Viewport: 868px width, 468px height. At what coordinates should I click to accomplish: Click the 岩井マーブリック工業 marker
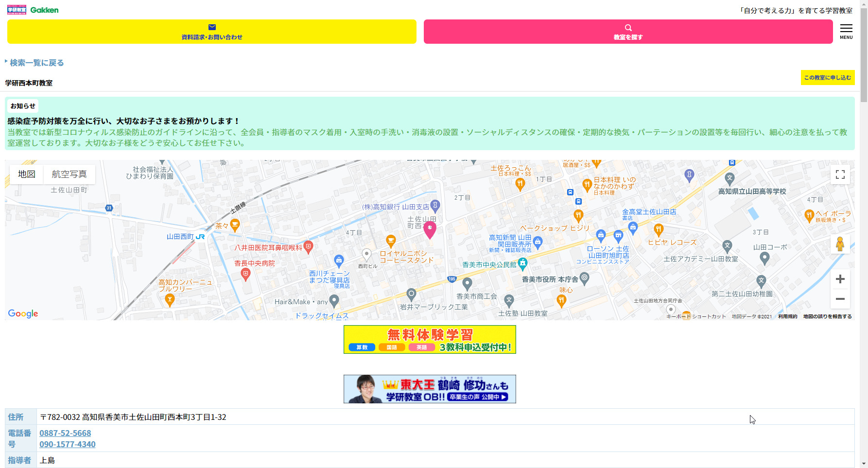coord(411,294)
